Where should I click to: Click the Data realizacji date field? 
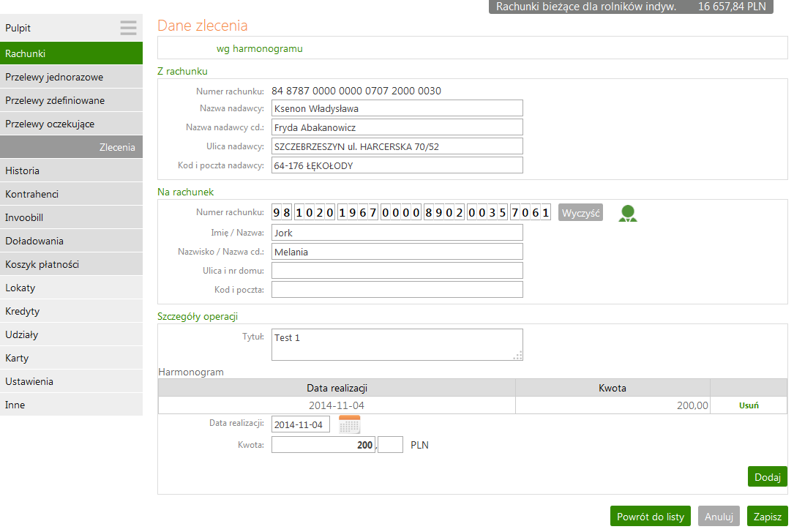pyautogui.click(x=301, y=424)
